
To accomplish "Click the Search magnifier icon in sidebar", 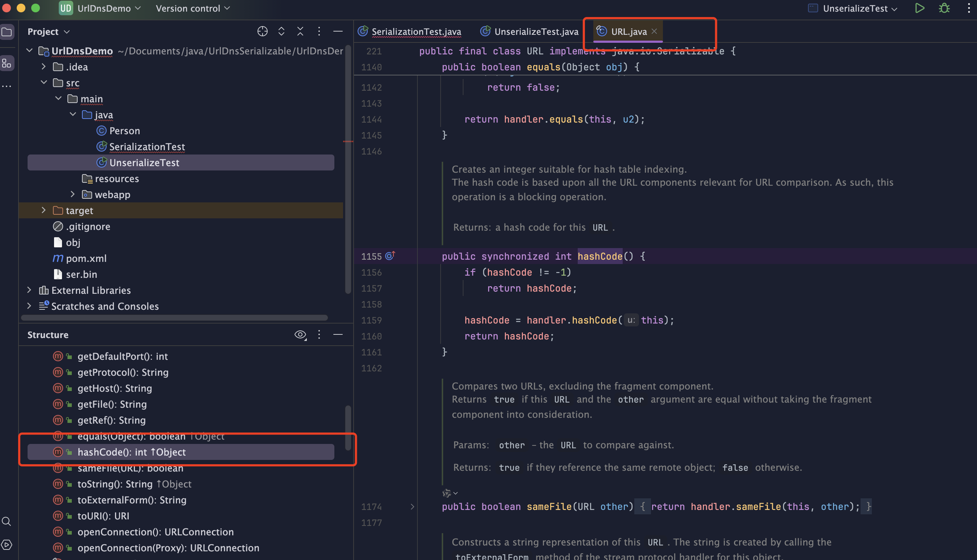I will 7,521.
